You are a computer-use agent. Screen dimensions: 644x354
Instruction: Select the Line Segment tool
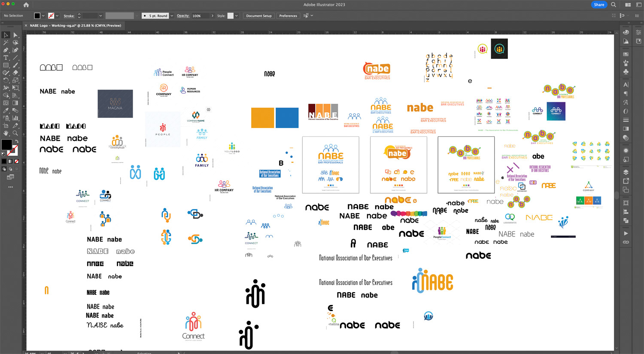pyautogui.click(x=15, y=58)
